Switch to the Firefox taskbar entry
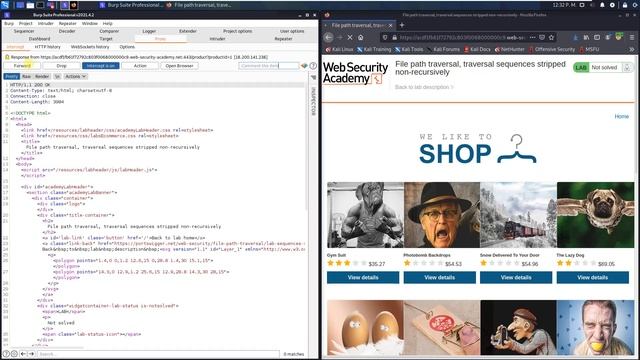The width and height of the screenshot is (640, 360). [x=200, y=5]
